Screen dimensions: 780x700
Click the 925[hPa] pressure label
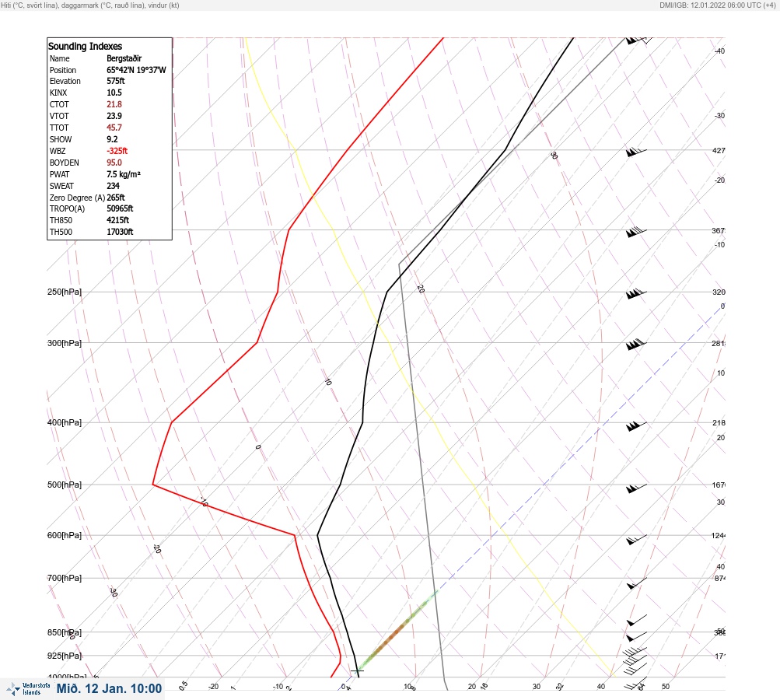tap(65, 656)
